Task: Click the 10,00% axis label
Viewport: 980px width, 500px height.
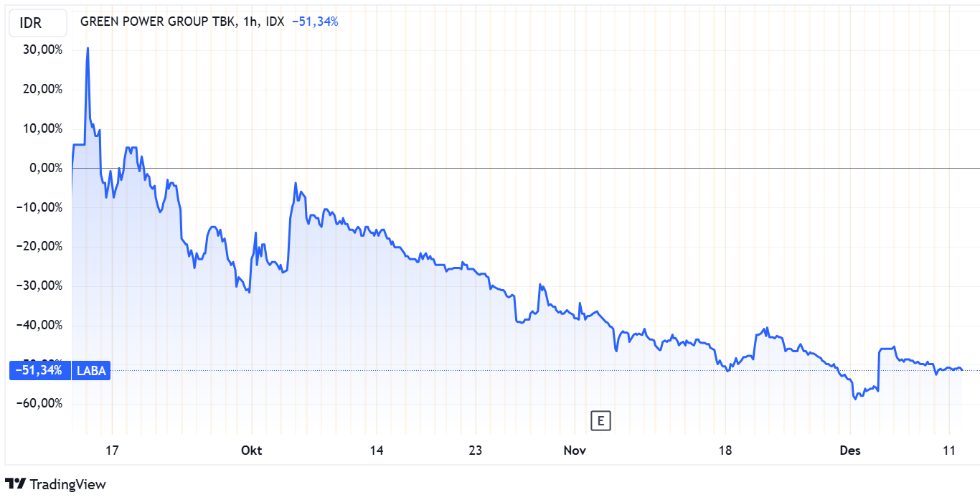Action: point(43,129)
